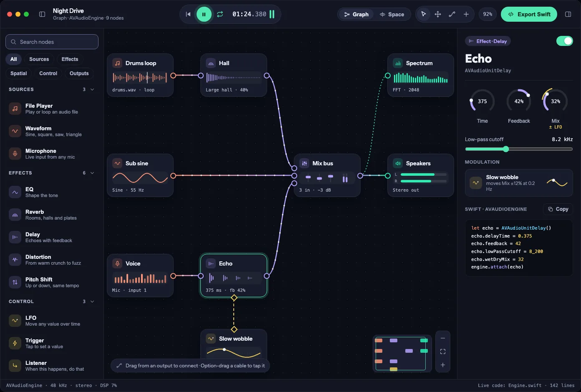Toggle the left sidebar panel icon
This screenshot has width=581, height=392.
click(42, 14)
